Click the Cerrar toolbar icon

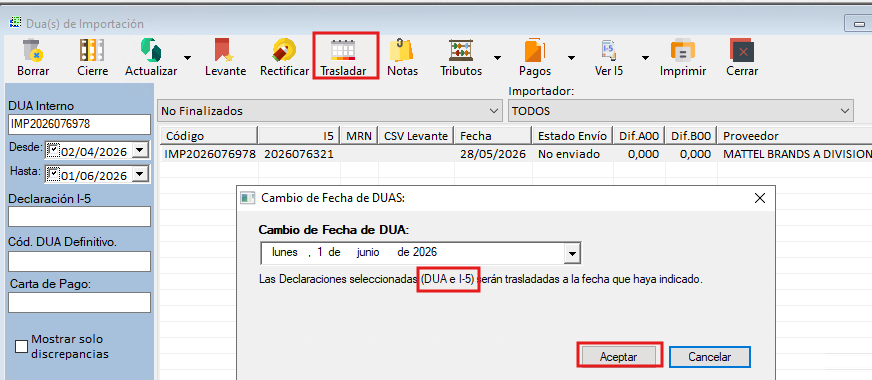[742, 50]
